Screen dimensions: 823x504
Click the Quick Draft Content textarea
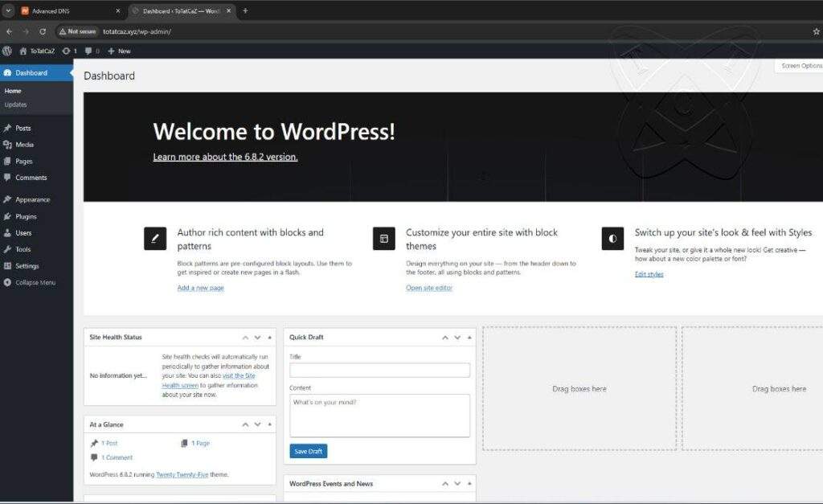coord(379,416)
